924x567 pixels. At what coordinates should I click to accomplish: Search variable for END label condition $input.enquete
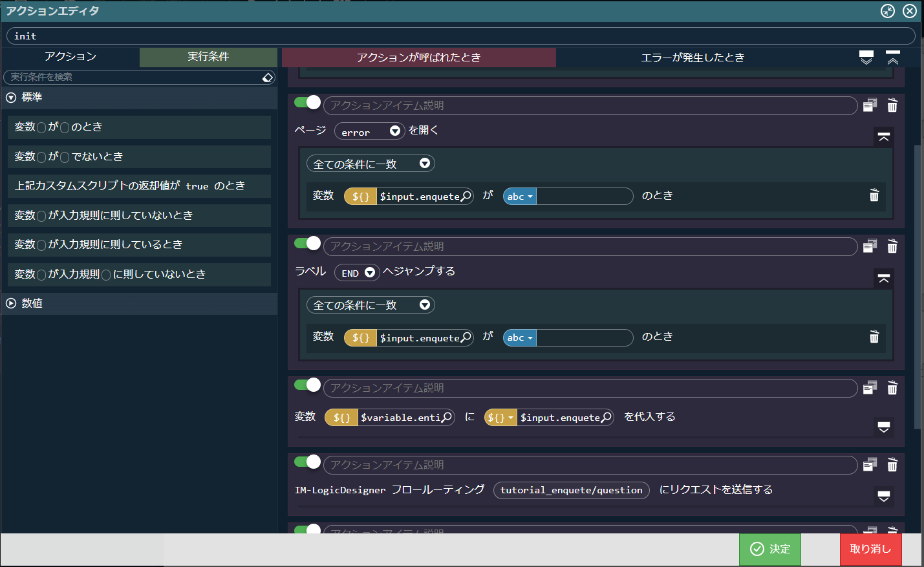466,337
